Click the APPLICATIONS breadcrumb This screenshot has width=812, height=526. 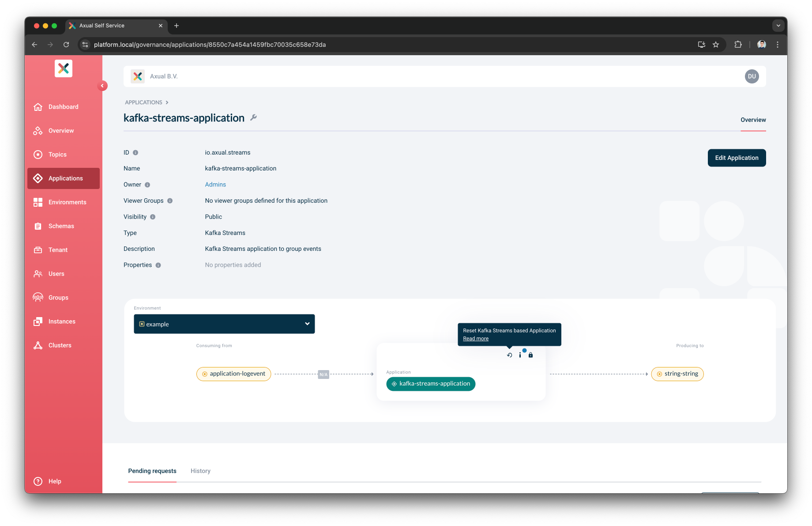pos(143,102)
